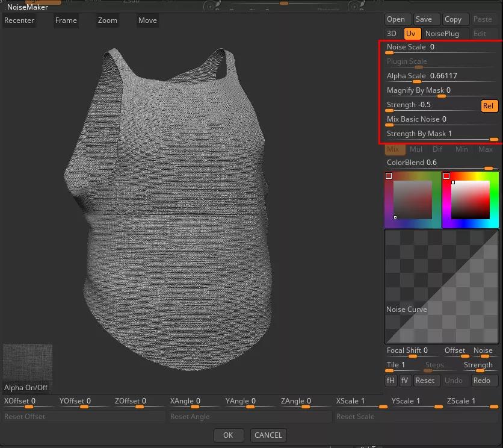The width and height of the screenshot is (503, 448).
Task: Recenter the preview mesh view
Action: [19, 20]
